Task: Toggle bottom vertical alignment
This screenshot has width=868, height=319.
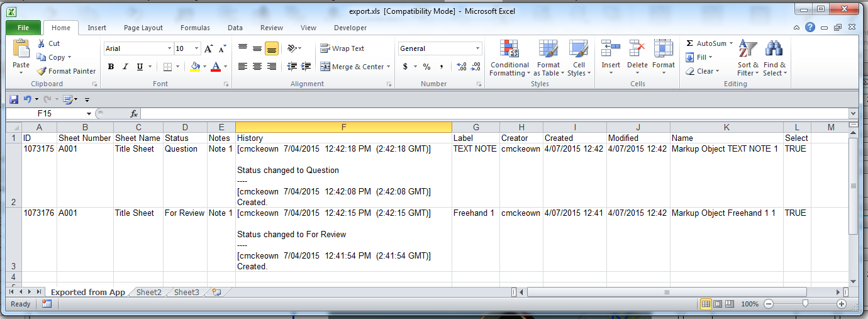Action: click(x=272, y=48)
